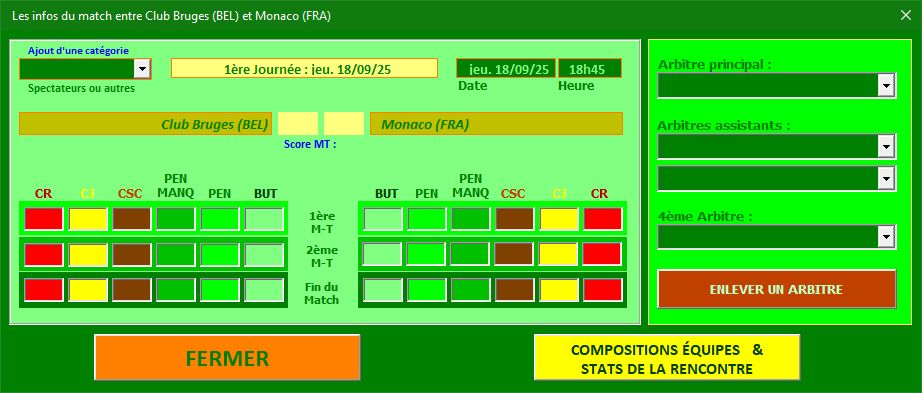Open the 4ème Arbitre dropdown
The image size is (922, 393).
pos(776,237)
